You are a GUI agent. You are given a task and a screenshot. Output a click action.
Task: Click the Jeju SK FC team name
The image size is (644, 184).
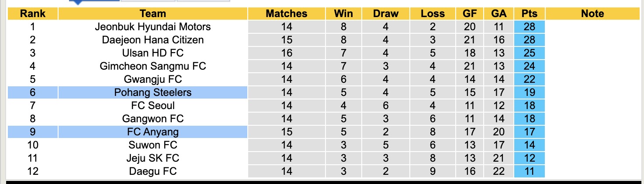[x=152, y=158]
